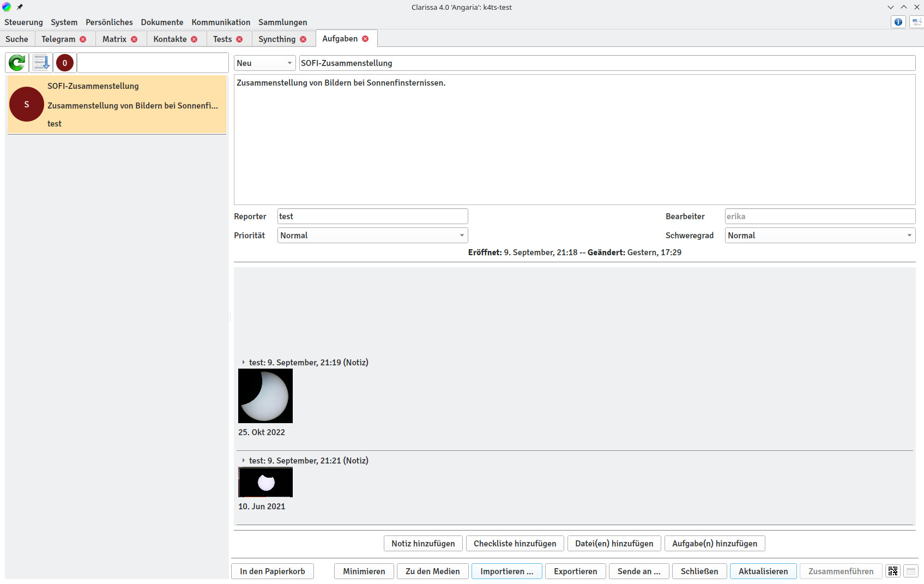
Task: Click the sort list icon
Action: pyautogui.click(x=41, y=63)
